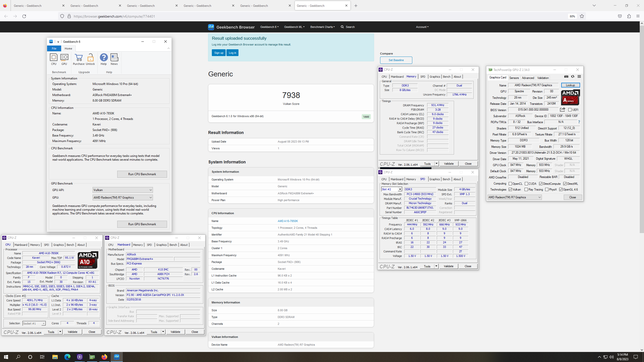Click the 80% zoom level indicator
644x362 pixels.
click(x=572, y=16)
